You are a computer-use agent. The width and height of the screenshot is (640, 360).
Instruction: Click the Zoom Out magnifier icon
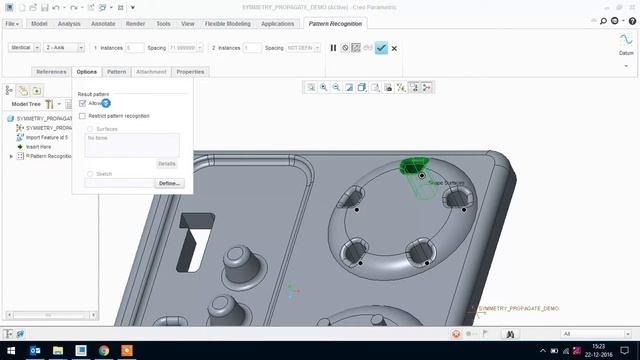coord(336,87)
